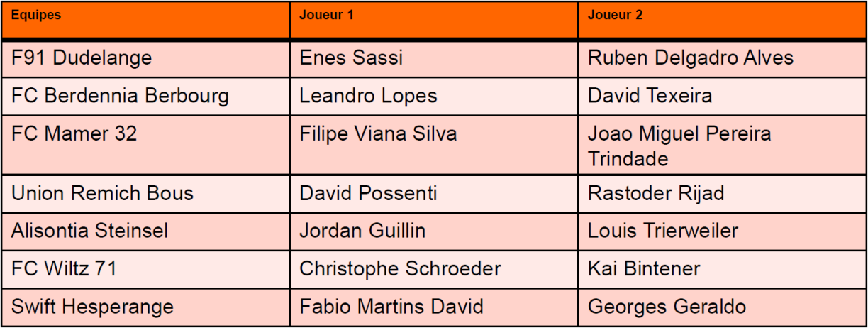This screenshot has height=328, width=868.
Task: Click player David Possenti
Action: pyautogui.click(x=368, y=193)
